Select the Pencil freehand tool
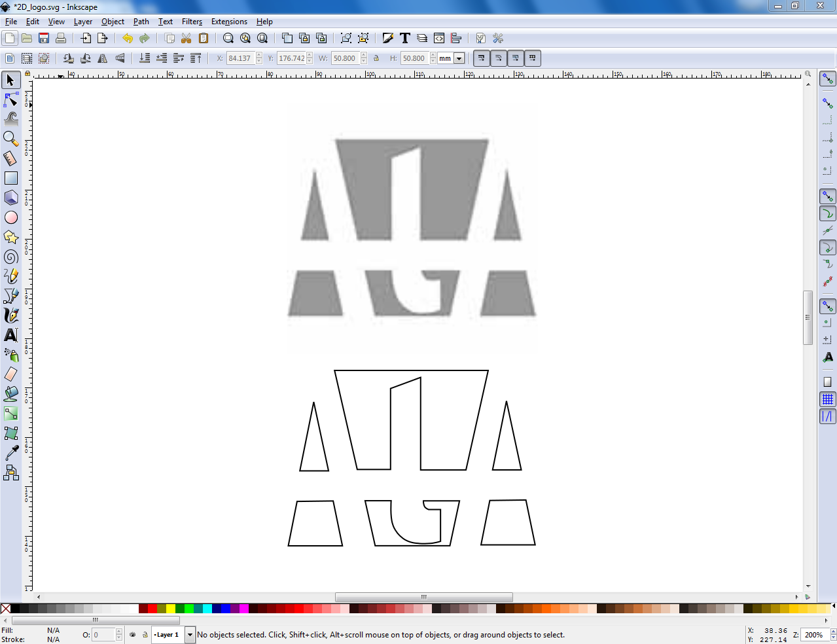Image resolution: width=837 pixels, height=644 pixels. click(11, 276)
